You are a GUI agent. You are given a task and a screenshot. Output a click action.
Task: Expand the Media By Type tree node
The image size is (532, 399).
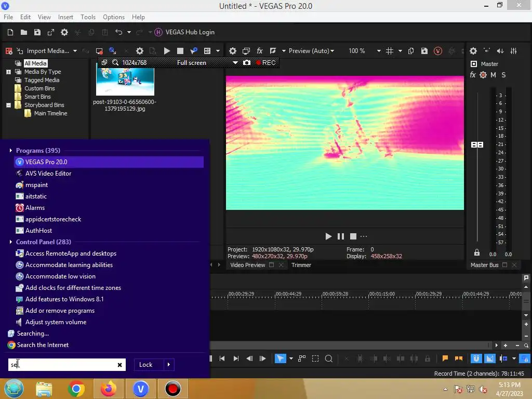click(x=8, y=72)
